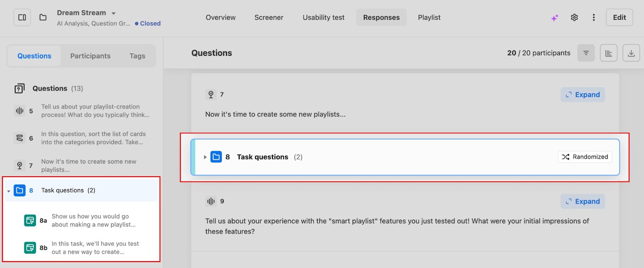Collapse Task questions group in sidebar
Image resolution: width=644 pixels, height=268 pixels.
tap(9, 191)
